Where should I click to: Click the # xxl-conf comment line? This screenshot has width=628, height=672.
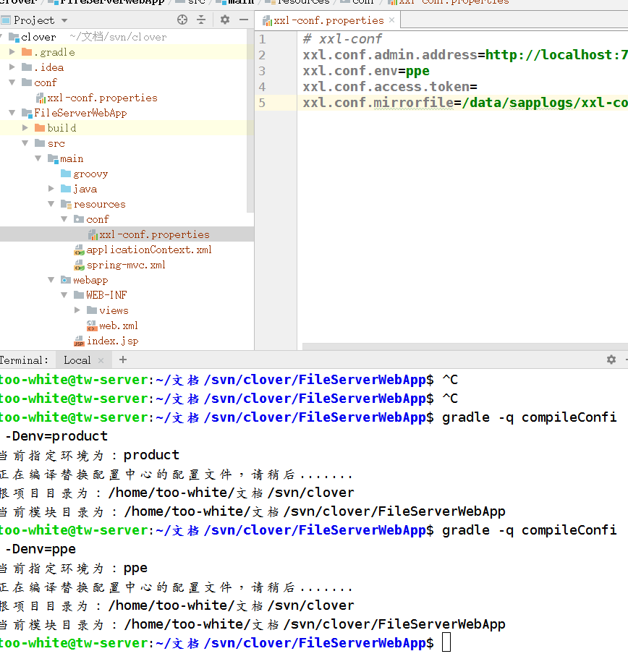[x=342, y=39]
